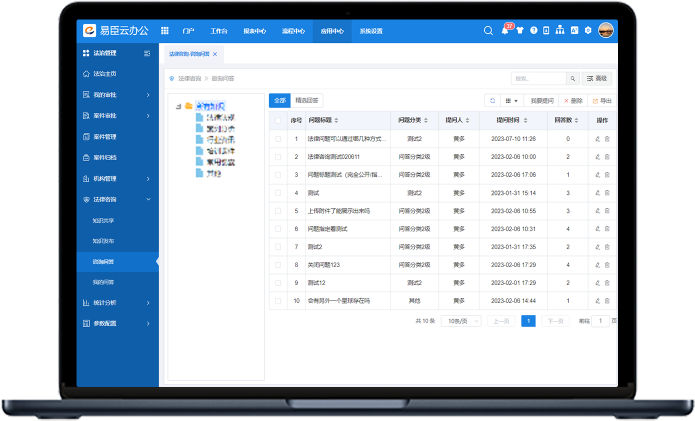
Task: Open 流程中心 in the top navigation
Action: click(x=294, y=31)
